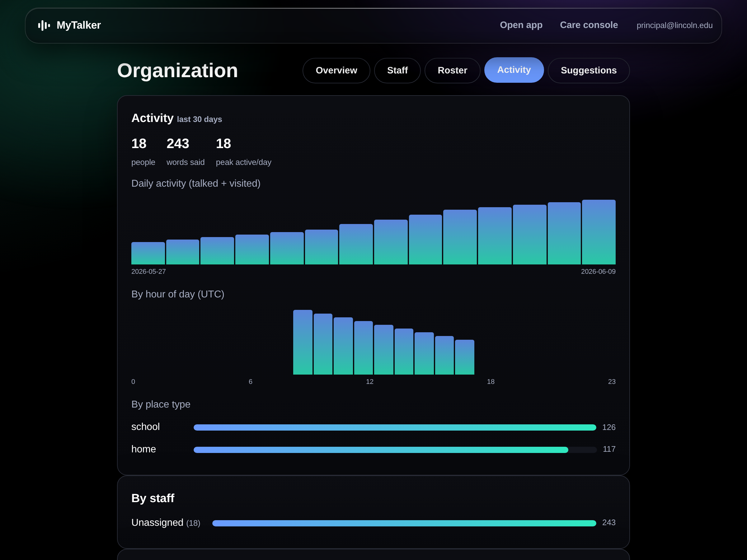Click the school place type progress bar
The width and height of the screenshot is (747, 560).
pos(395,427)
